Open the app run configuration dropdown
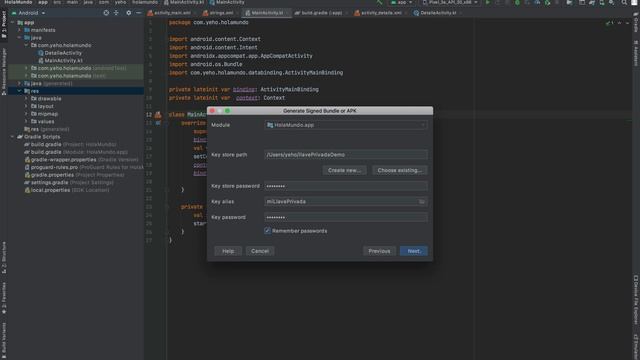Screen dimensions: 640x360 click(x=402, y=2)
